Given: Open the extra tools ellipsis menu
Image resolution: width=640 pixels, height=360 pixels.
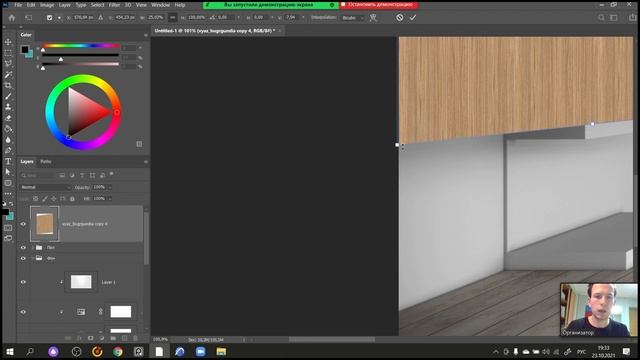Looking at the screenshot, I should coord(8,193).
